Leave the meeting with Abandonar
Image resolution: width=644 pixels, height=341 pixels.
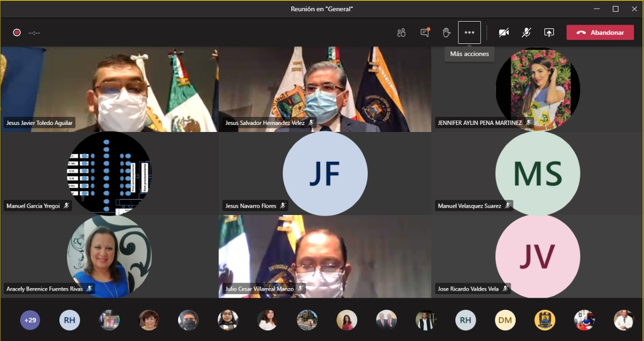point(600,33)
